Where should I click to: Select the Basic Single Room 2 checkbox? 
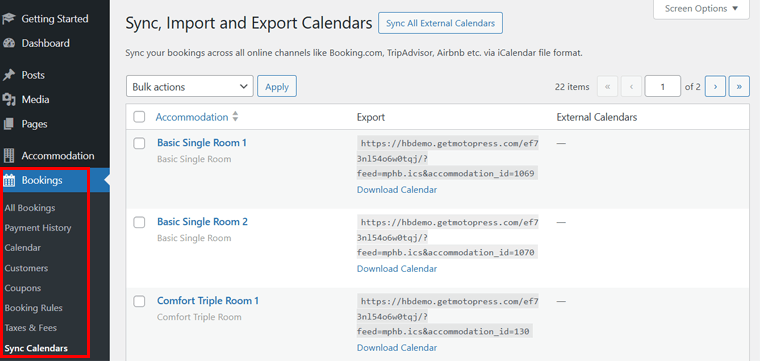click(139, 222)
